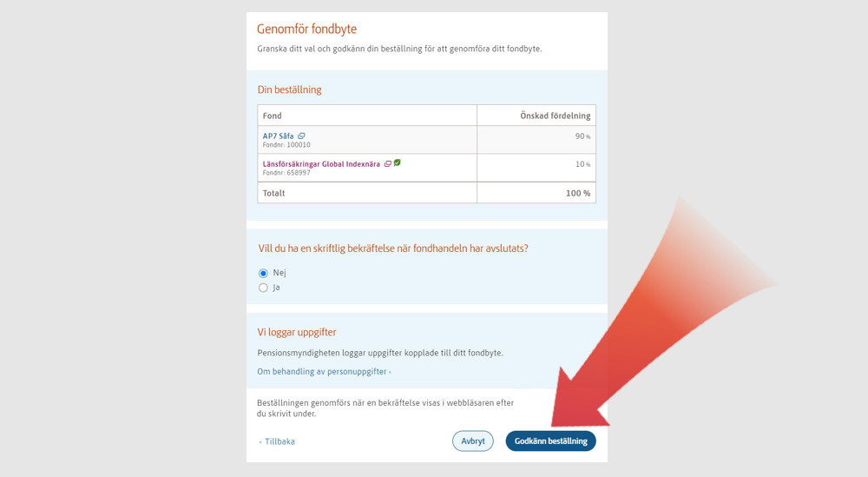Choose Ja for written confirmation

pos(263,288)
